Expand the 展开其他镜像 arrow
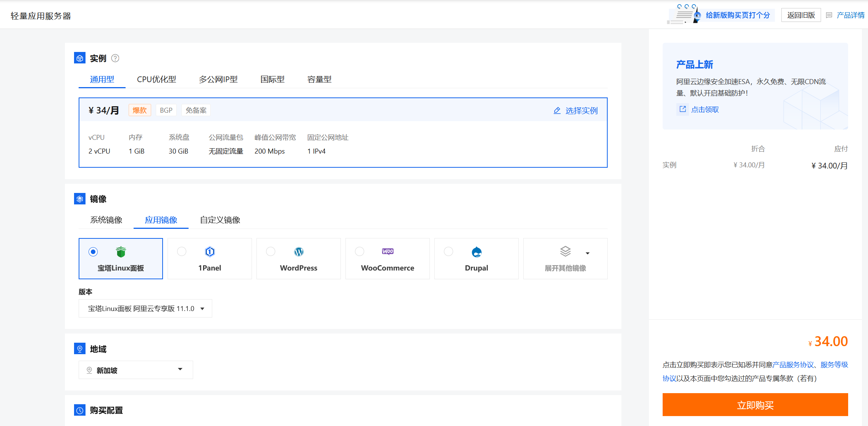 [x=587, y=253]
